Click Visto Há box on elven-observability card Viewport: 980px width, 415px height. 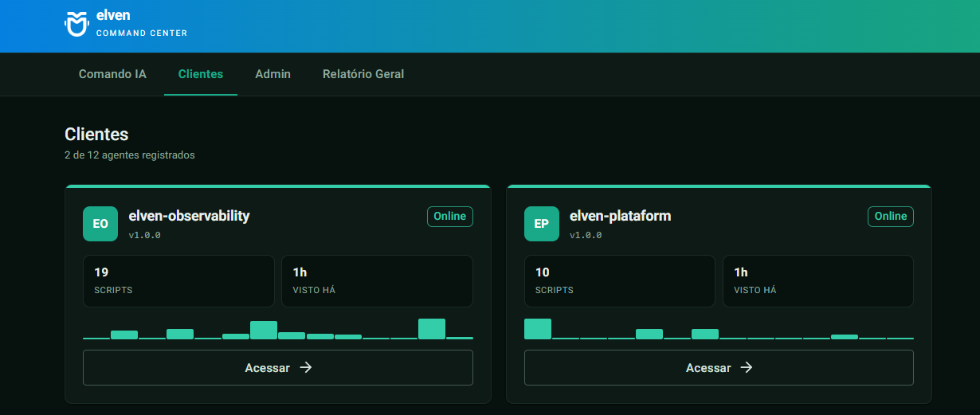pyautogui.click(x=378, y=281)
